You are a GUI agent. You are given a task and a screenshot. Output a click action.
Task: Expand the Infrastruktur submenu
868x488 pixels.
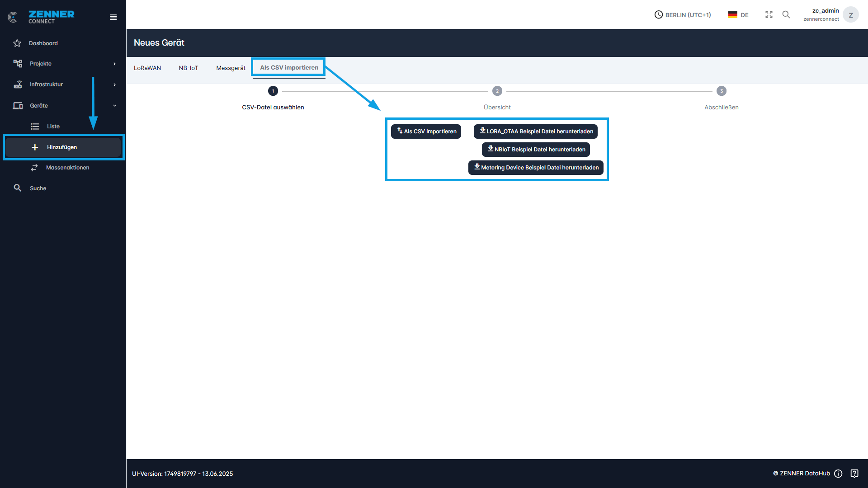click(x=114, y=84)
